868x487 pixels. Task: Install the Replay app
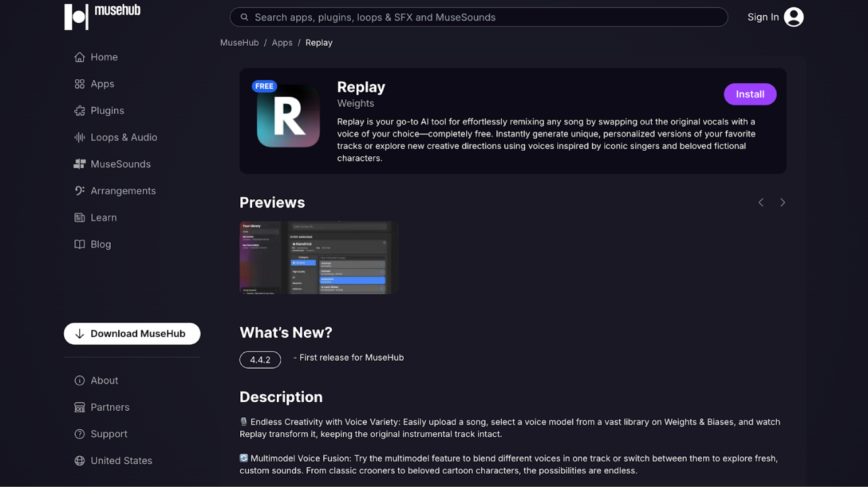pyautogui.click(x=750, y=94)
